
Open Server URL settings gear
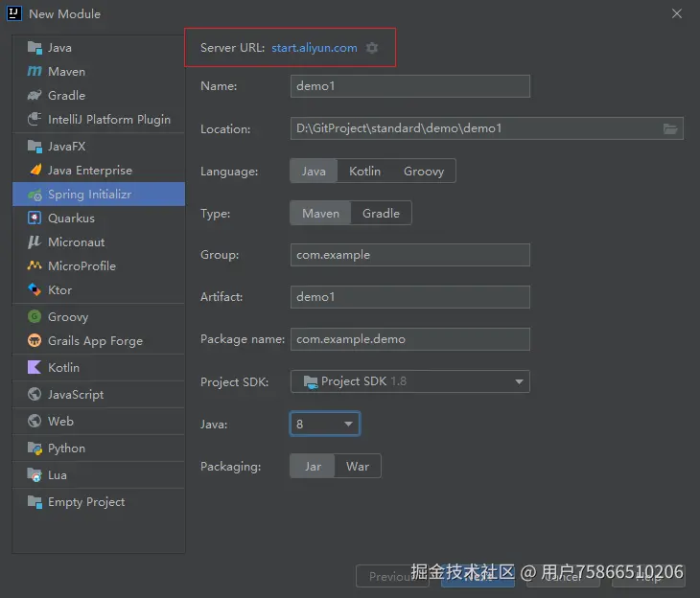click(x=372, y=48)
